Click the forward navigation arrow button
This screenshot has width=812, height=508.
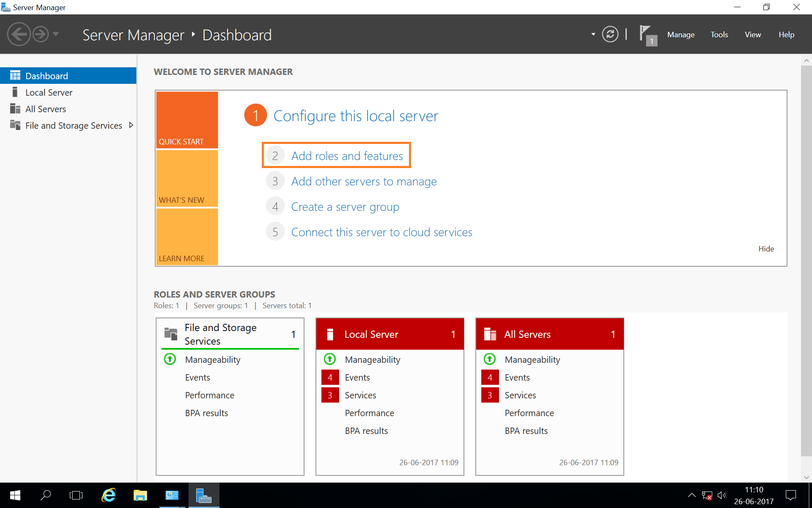[x=41, y=34]
